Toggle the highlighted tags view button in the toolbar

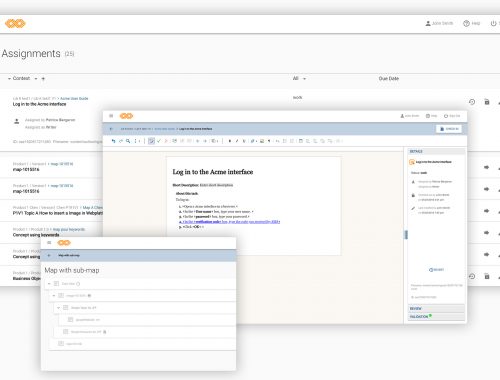(x=151, y=141)
